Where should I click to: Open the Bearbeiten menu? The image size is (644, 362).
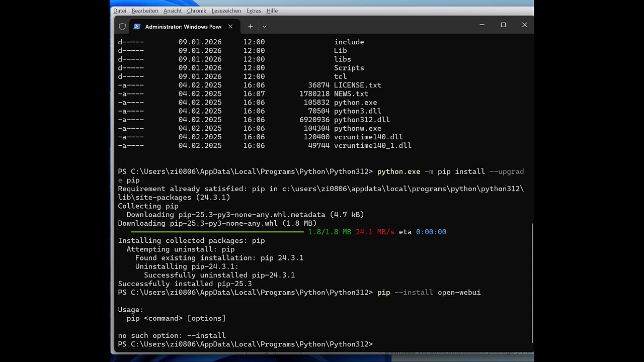[145, 11]
